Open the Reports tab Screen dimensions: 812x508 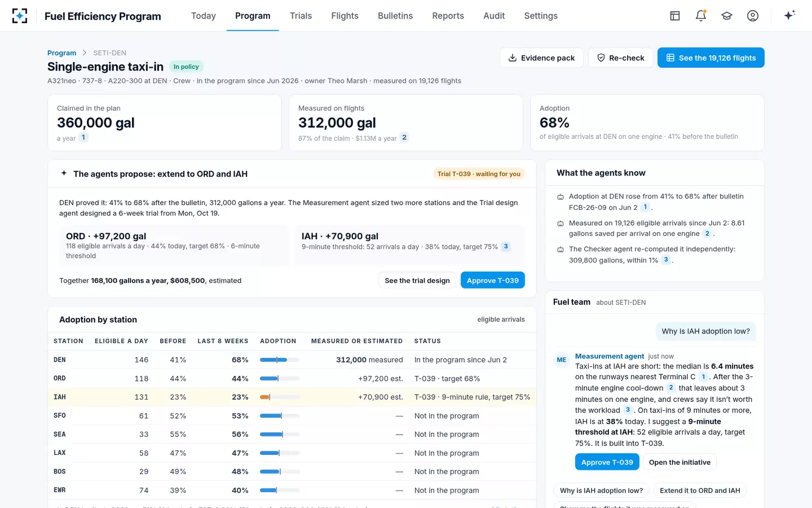[x=448, y=16]
